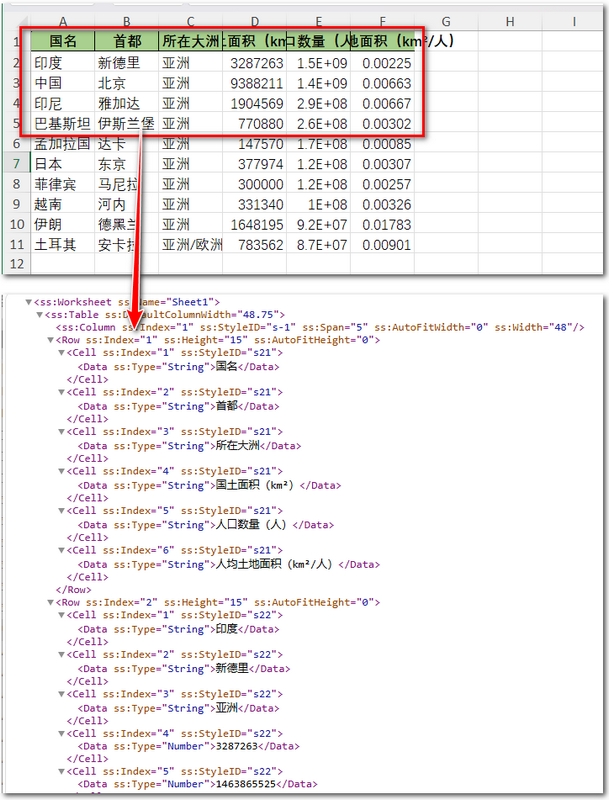Viewport: 609px width, 800px height.
Task: Select the capital cell 北京
Action: pos(126,83)
